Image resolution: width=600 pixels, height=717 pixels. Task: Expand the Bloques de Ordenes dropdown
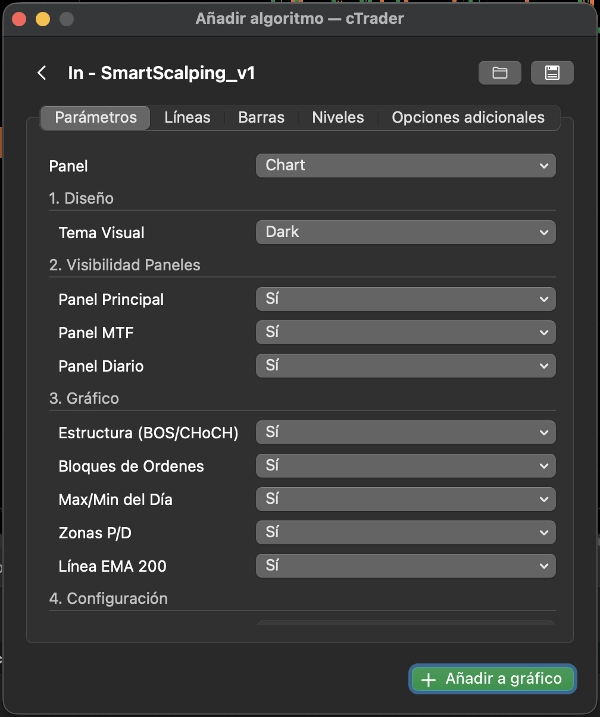pyautogui.click(x=406, y=466)
